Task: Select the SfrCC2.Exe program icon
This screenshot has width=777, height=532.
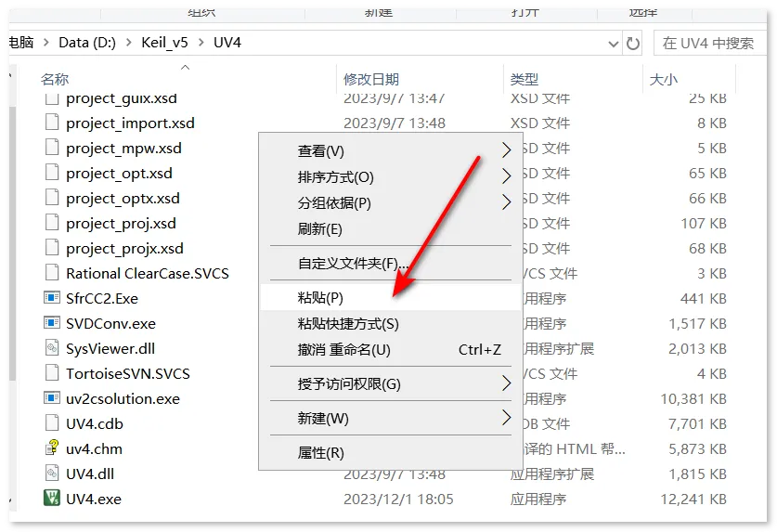Action: click(52, 297)
